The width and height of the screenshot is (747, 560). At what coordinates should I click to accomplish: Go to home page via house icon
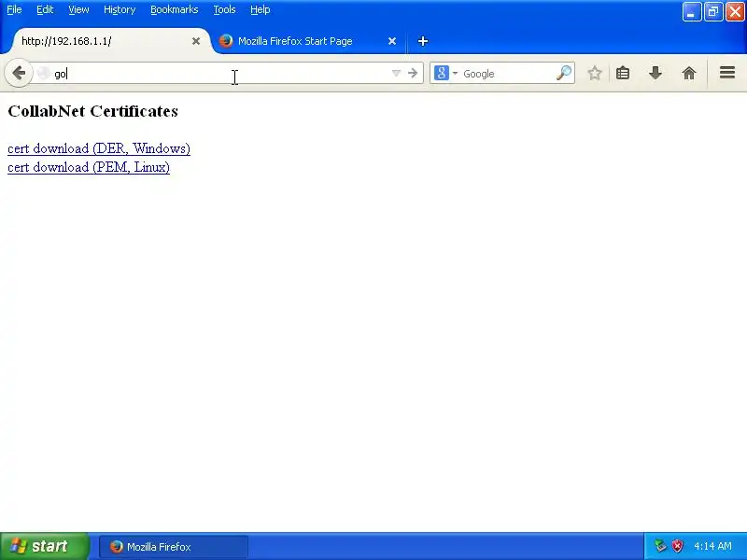[689, 73]
